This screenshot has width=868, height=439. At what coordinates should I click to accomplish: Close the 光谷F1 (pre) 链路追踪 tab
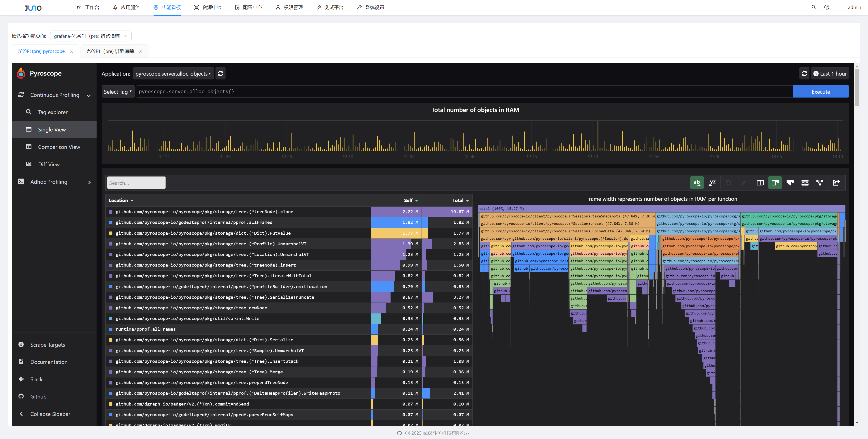click(140, 51)
